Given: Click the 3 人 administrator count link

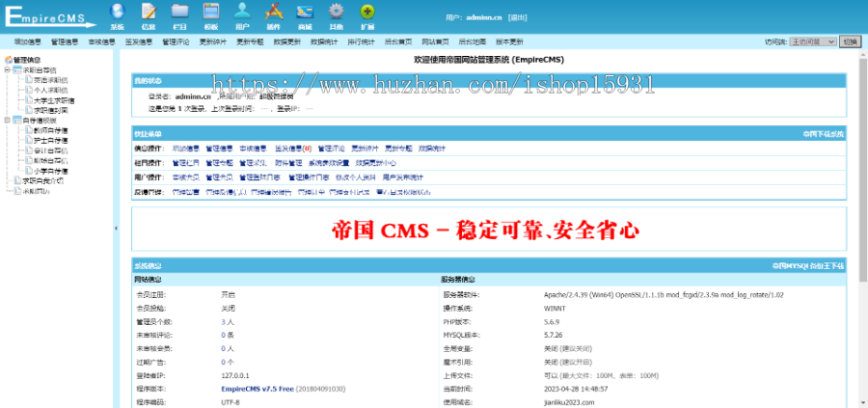Looking at the screenshot, I should pos(228,321).
